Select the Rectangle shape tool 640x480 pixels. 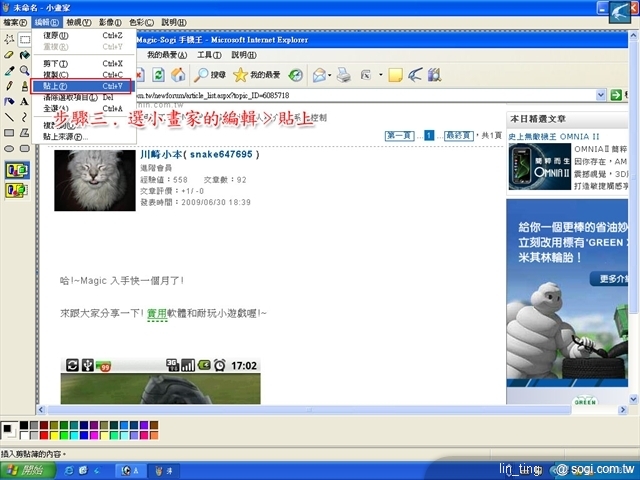click(9, 133)
